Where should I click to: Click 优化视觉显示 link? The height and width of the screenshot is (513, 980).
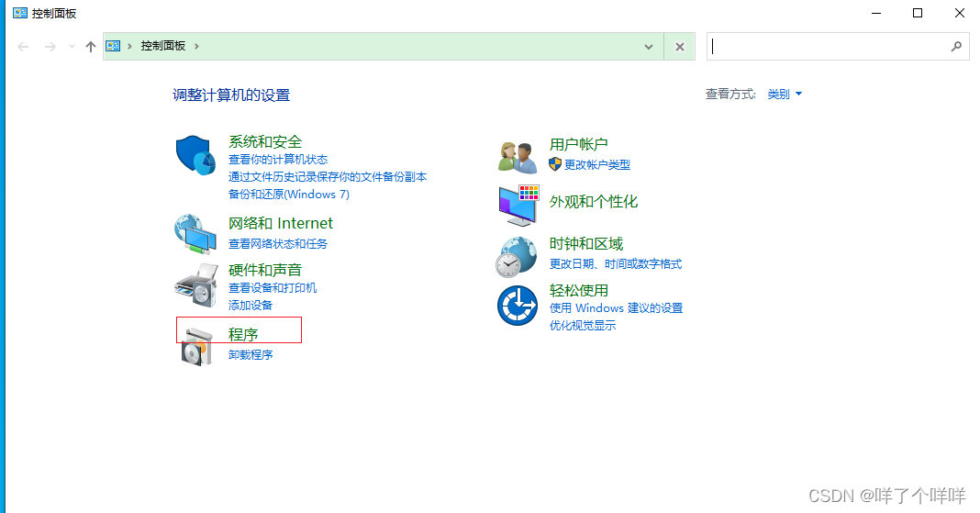(x=583, y=326)
